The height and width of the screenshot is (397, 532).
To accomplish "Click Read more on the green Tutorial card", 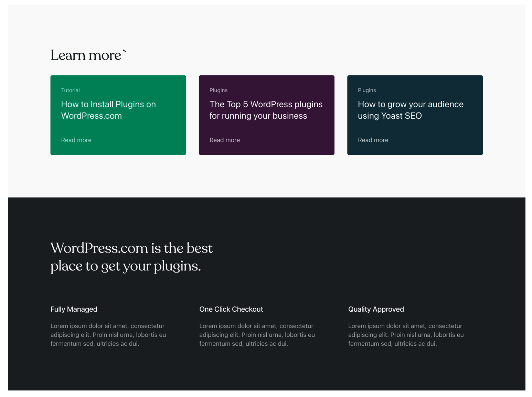I will 76,140.
